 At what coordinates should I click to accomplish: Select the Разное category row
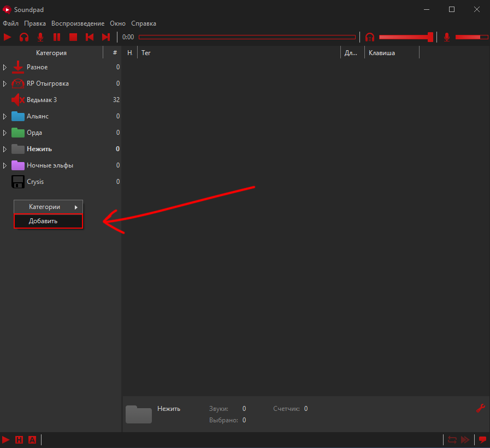(x=61, y=67)
